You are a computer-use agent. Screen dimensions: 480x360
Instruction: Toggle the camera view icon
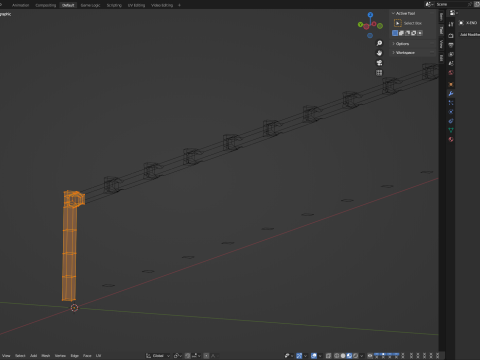[x=379, y=63]
